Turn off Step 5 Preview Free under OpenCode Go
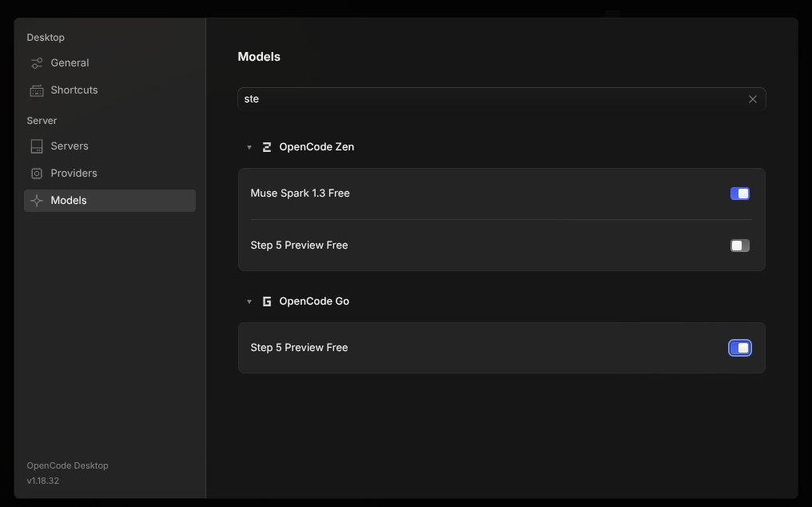 739,348
